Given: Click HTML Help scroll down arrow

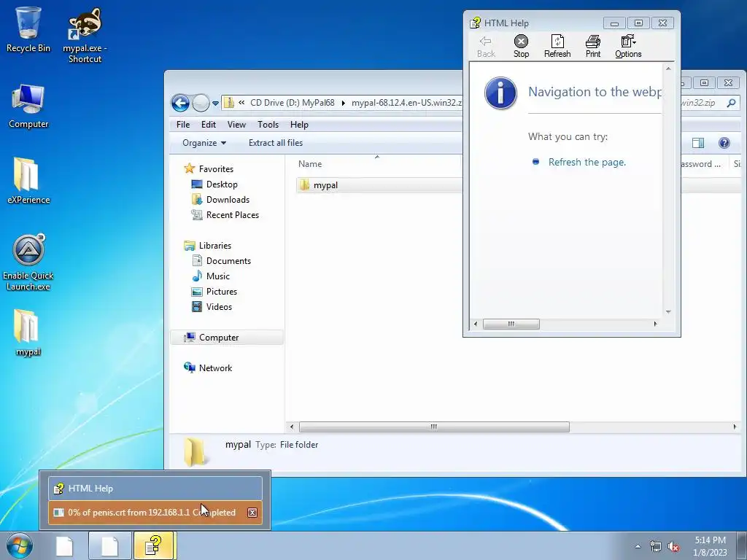Looking at the screenshot, I should point(668,312).
